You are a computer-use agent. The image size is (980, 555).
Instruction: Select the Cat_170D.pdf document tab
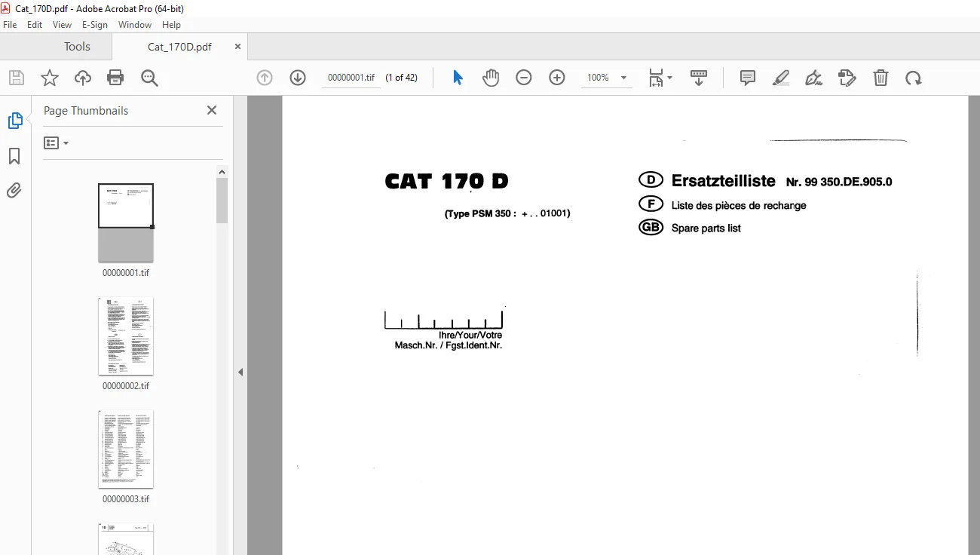(179, 47)
